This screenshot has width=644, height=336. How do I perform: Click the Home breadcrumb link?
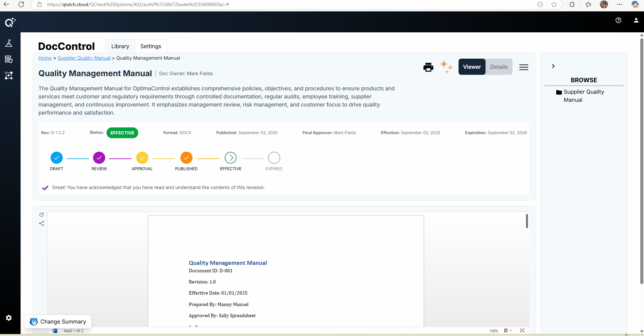[x=45, y=58]
